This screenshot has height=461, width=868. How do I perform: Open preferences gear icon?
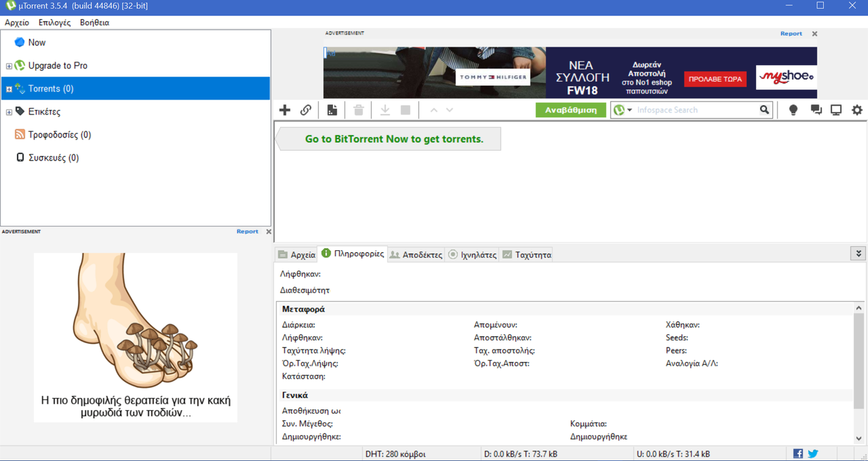[x=857, y=110]
